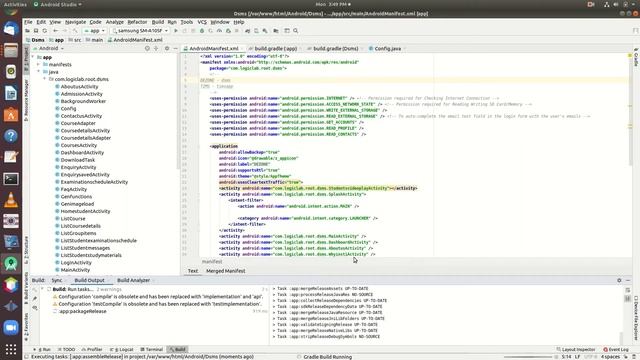Run the app with the green play icon

click(176, 31)
